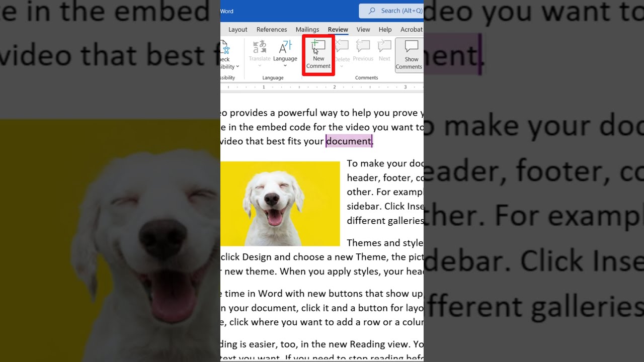Jump to the Next comment
Image resolution: width=644 pixels, height=362 pixels.
[x=384, y=52]
